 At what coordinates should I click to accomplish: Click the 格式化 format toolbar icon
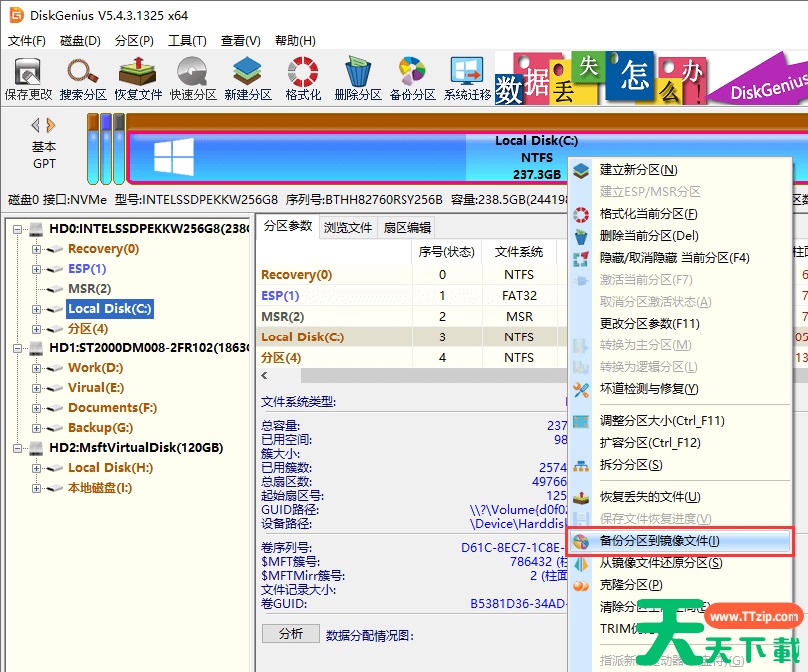303,78
